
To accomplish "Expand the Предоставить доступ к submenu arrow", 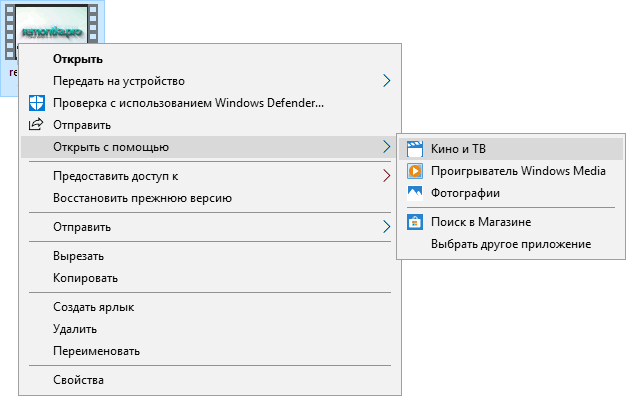I will (386, 176).
